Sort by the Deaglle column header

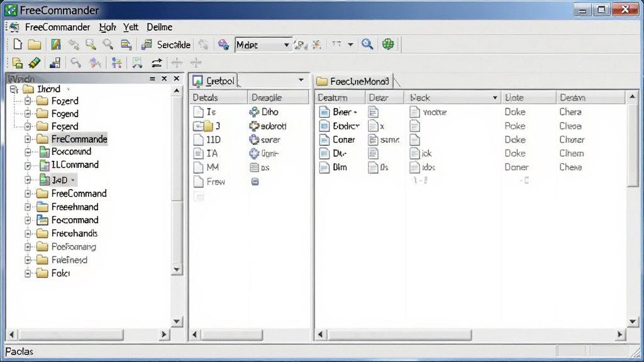tap(279, 97)
